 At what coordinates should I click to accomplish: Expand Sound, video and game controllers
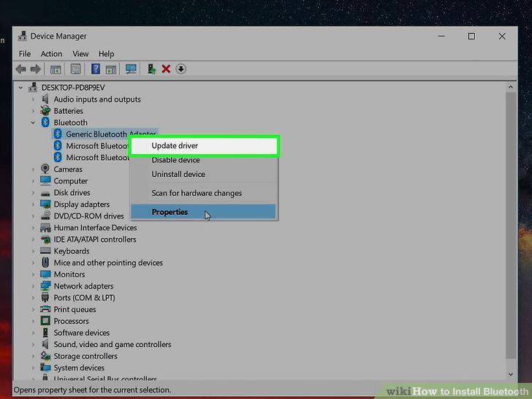click(x=33, y=344)
